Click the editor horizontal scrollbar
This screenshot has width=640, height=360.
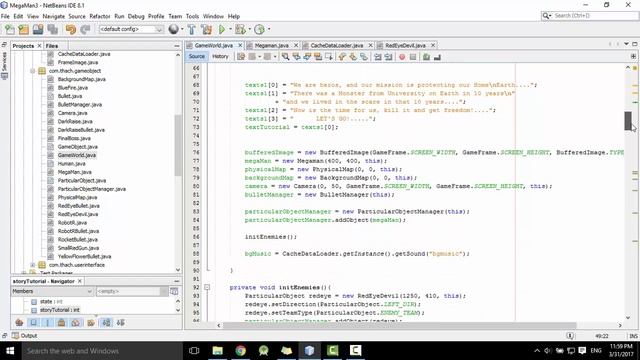[x=399, y=325]
